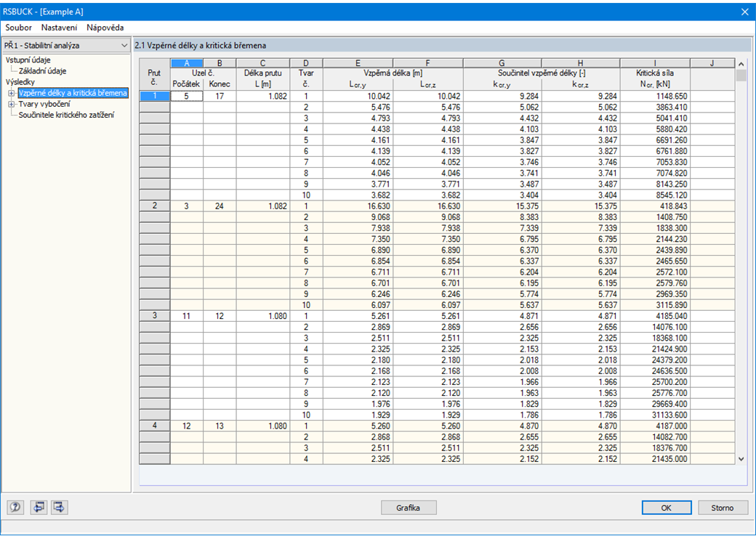Click Výsledky tree heading
The width and height of the screenshot is (756, 539).
coord(20,82)
